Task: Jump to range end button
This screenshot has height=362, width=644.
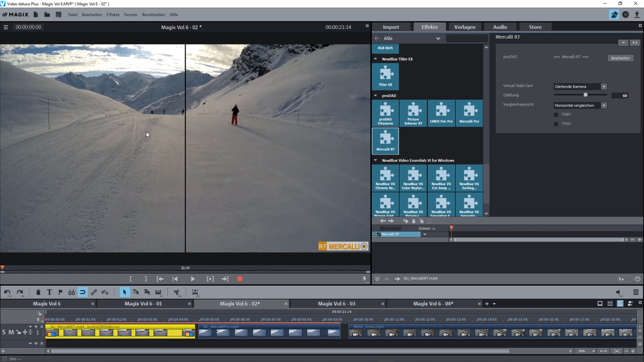Action: point(225,279)
